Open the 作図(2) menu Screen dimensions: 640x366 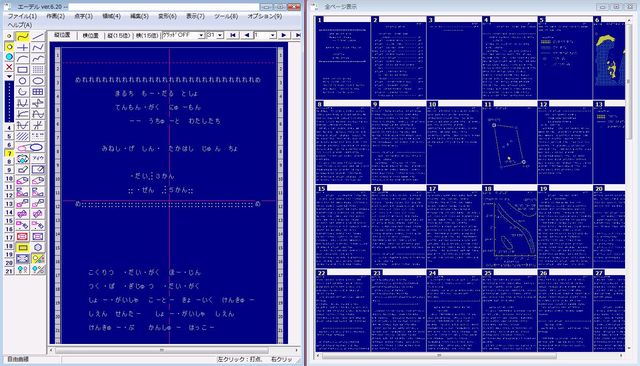(56, 16)
